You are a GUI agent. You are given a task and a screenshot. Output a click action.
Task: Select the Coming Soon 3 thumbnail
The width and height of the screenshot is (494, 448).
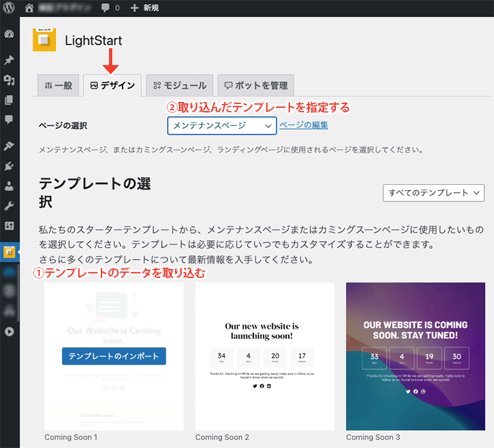[416, 356]
